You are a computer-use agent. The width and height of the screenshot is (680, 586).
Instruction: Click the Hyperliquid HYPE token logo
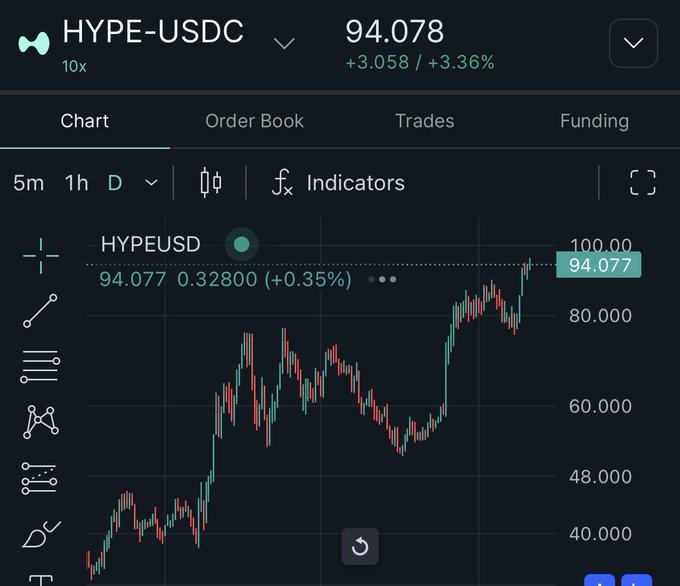[x=34, y=43]
